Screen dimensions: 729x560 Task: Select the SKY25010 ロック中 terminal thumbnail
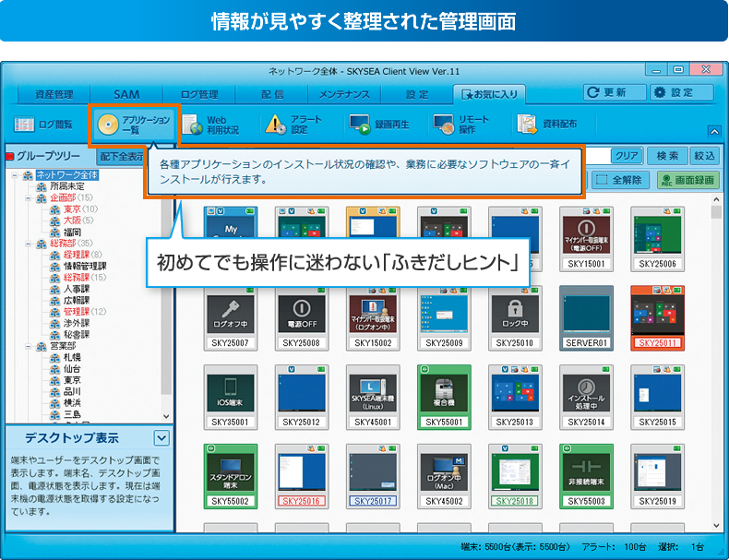pyautogui.click(x=515, y=318)
